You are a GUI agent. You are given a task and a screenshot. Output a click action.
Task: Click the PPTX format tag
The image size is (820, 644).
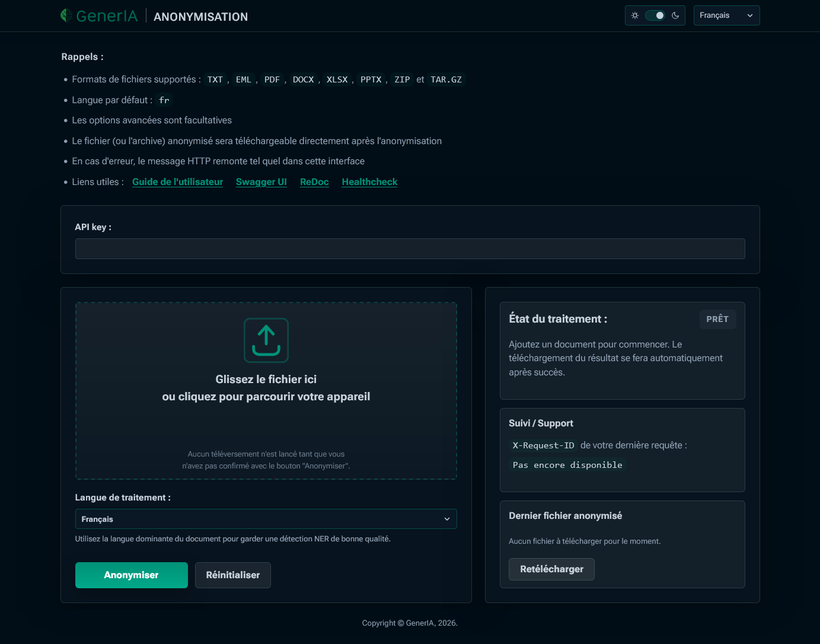pyautogui.click(x=371, y=79)
